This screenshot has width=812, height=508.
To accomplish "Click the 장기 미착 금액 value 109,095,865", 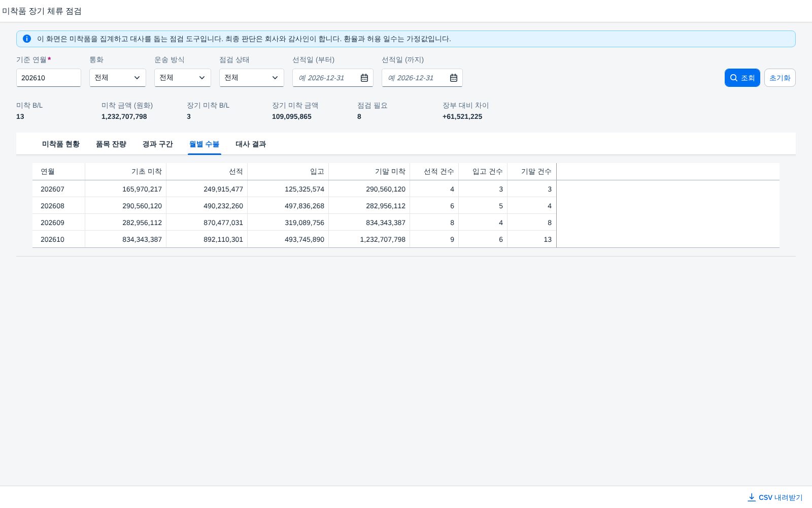I will 292,116.
